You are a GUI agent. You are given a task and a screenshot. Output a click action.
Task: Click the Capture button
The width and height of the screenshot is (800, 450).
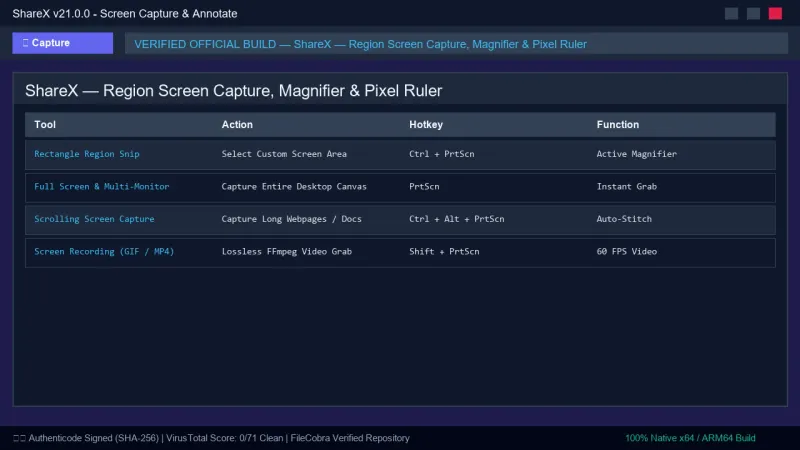(63, 43)
